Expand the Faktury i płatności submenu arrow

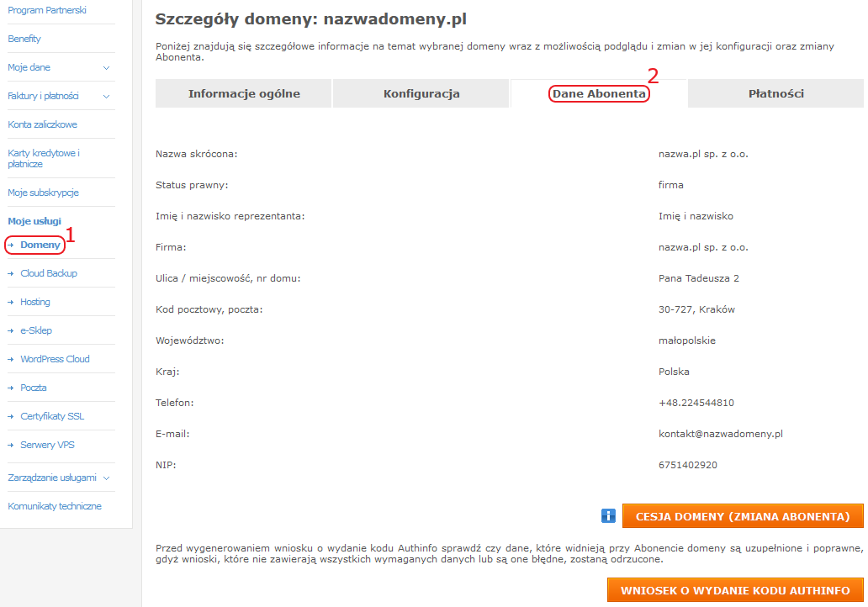[106, 97]
